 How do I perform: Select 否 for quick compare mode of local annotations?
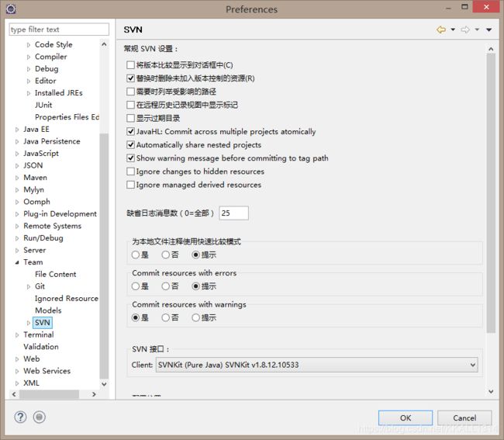click(165, 255)
